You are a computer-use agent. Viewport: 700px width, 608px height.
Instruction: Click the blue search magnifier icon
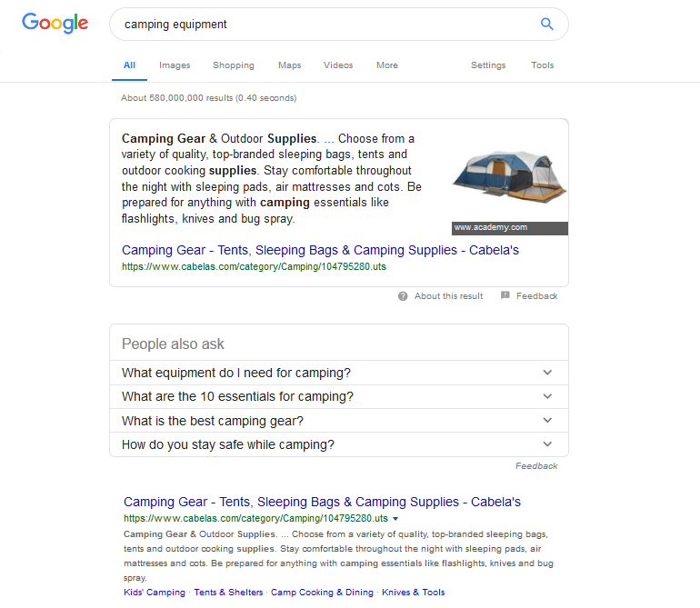pyautogui.click(x=547, y=25)
